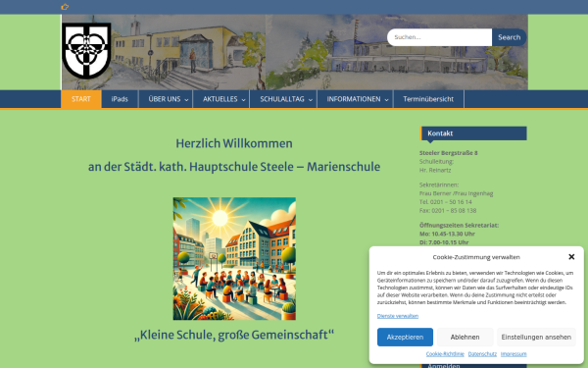Screen dimensions: 588x368
Task: Decline cookies with Ablehnen button
Action: (x=465, y=338)
